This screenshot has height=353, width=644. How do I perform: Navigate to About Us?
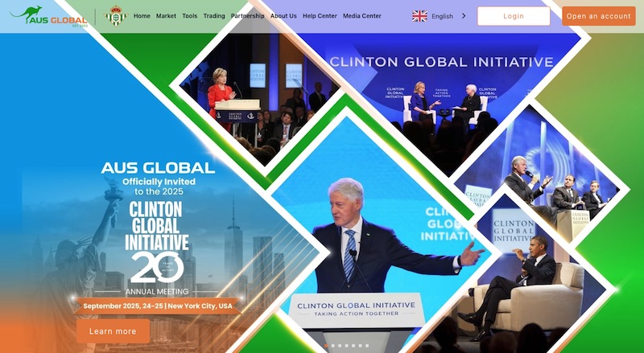[283, 16]
